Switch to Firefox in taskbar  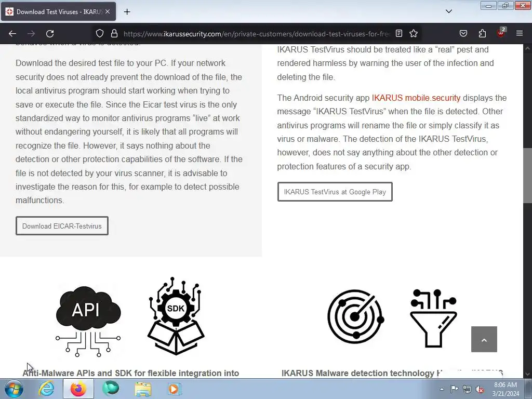point(78,389)
